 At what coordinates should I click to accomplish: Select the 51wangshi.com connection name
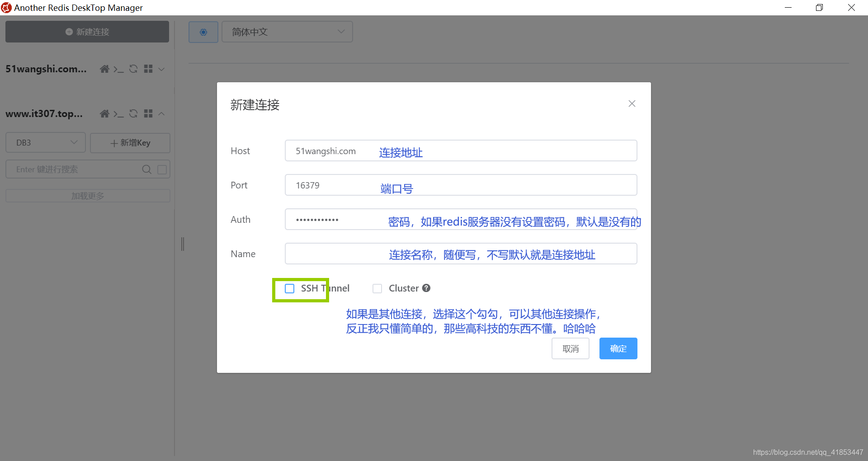click(46, 69)
